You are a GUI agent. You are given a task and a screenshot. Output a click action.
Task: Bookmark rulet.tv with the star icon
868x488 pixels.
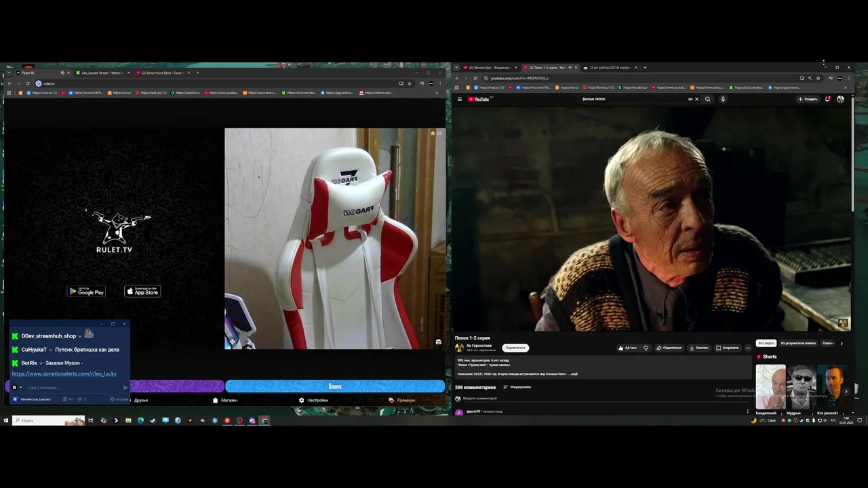pyautogui.click(x=410, y=83)
